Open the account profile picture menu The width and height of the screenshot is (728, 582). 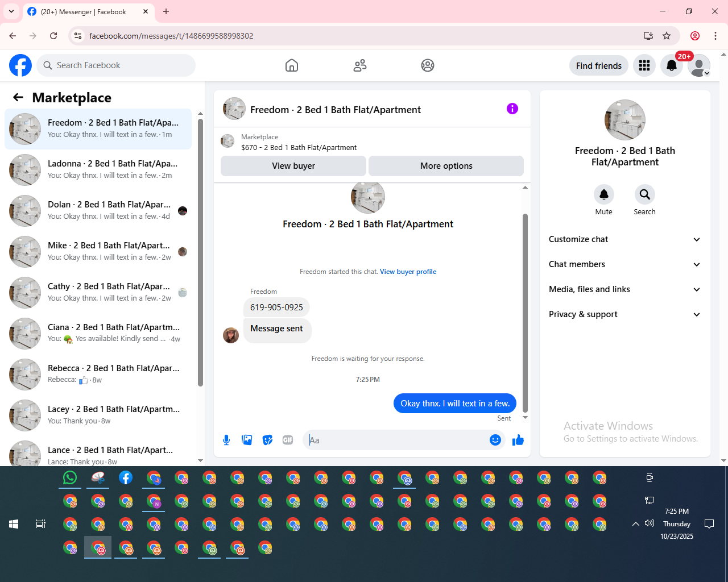click(x=699, y=65)
